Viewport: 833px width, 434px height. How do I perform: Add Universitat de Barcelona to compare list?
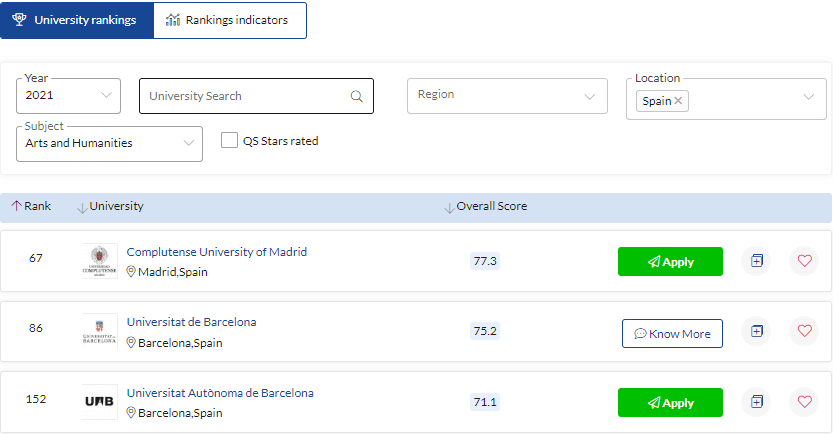pyautogui.click(x=756, y=331)
